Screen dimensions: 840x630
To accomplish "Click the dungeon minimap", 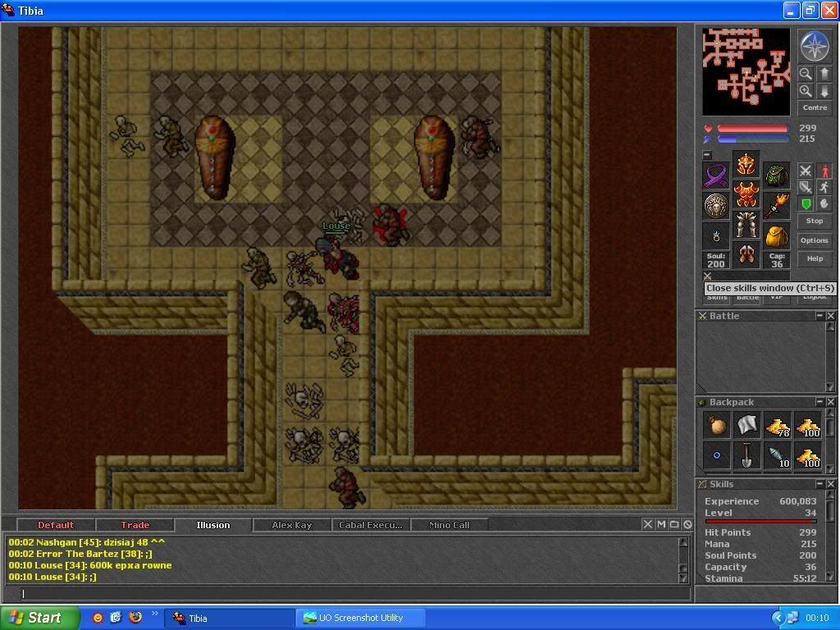I will [x=746, y=72].
